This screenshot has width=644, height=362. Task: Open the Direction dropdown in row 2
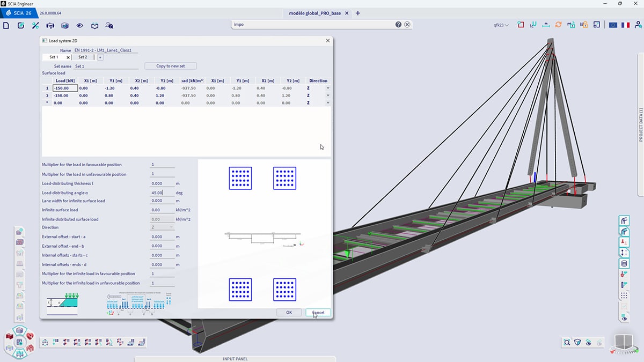click(x=328, y=95)
